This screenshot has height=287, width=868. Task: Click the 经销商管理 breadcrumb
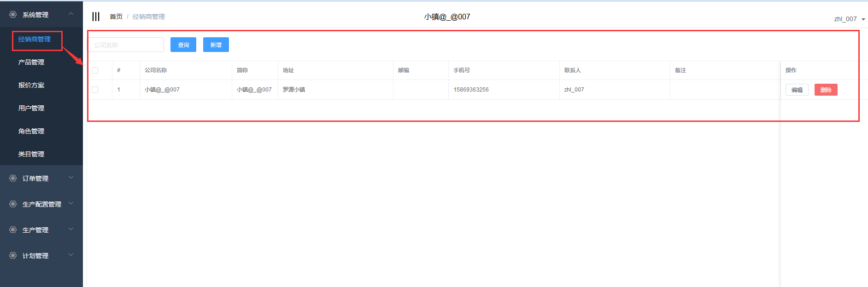(149, 17)
